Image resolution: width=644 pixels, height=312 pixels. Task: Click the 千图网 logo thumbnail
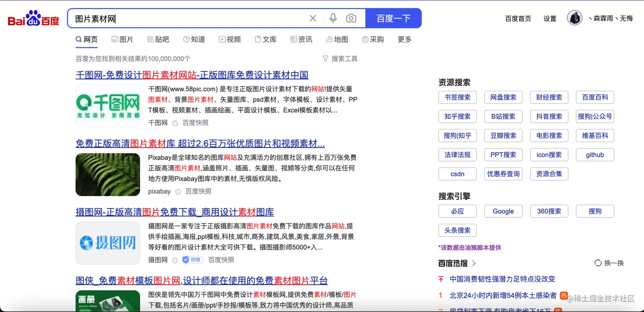tap(108, 106)
